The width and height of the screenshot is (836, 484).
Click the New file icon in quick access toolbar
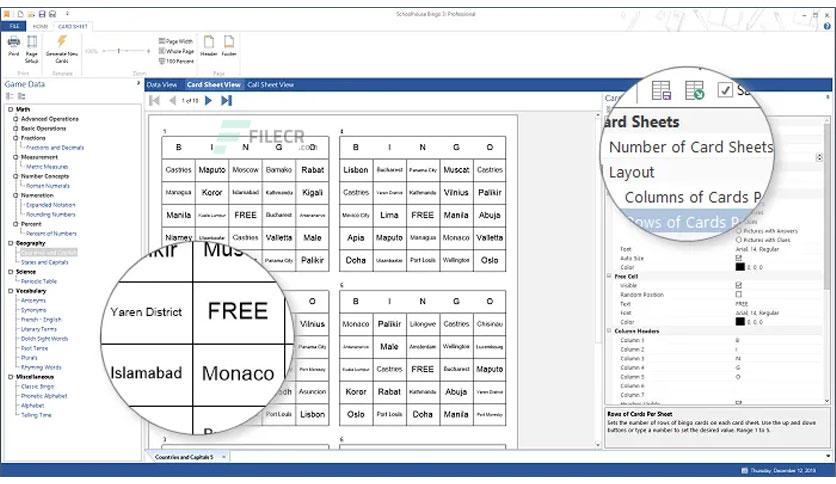(20, 14)
